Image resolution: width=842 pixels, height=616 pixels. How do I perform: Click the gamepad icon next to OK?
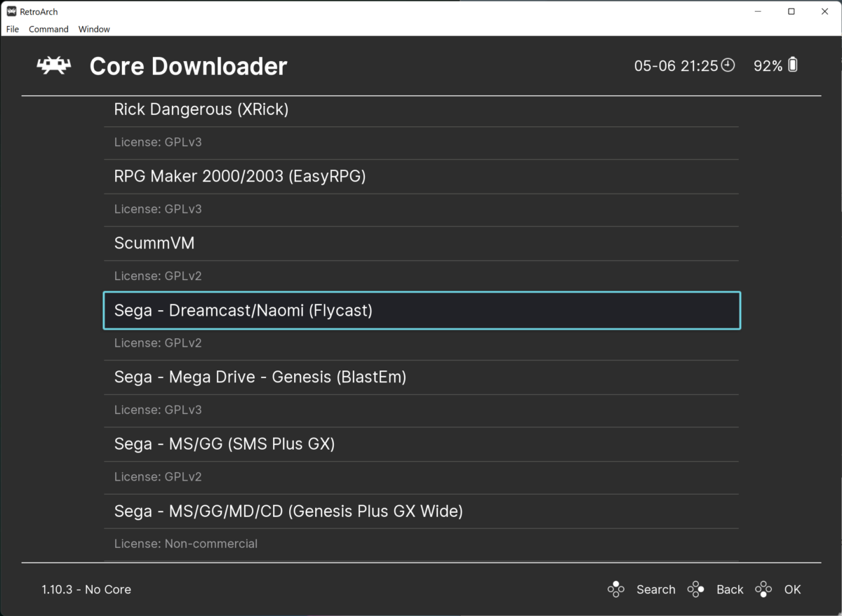click(763, 589)
